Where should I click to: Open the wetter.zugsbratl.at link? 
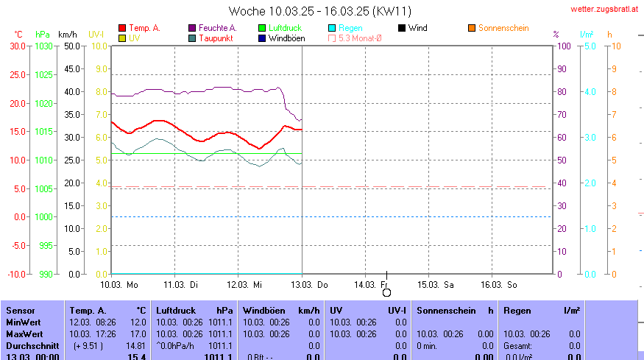(605, 10)
